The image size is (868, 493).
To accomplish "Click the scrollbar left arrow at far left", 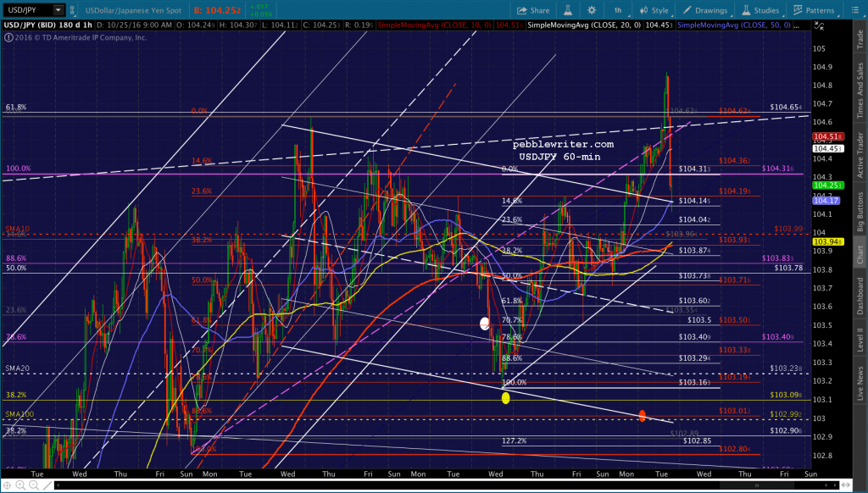I will (x=58, y=486).
